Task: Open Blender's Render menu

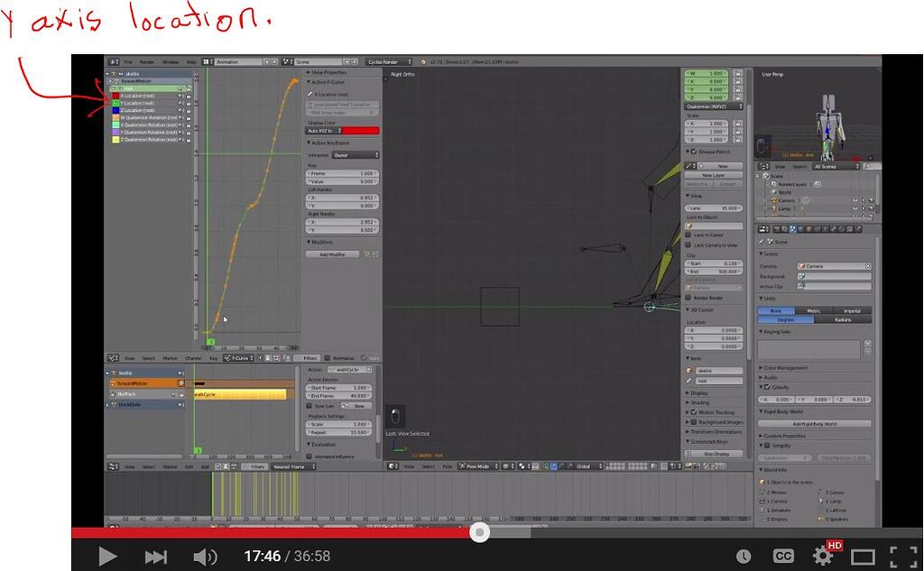Action: tap(147, 62)
